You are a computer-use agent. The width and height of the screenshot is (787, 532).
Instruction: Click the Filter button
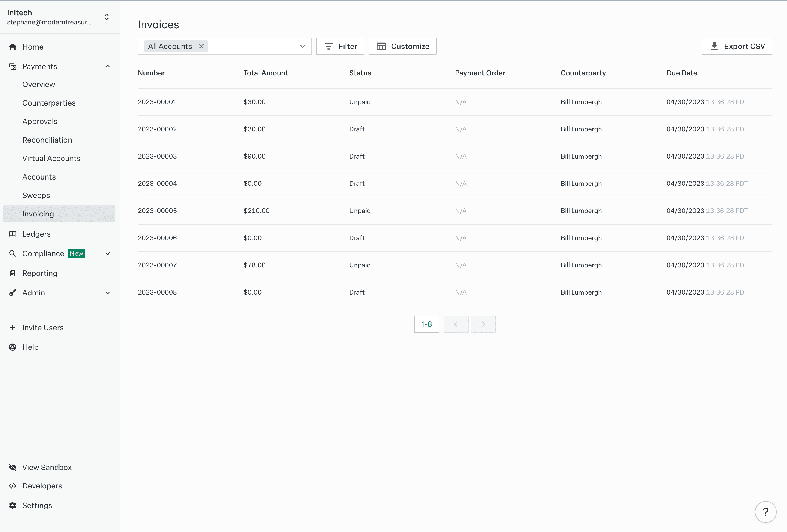(340, 46)
